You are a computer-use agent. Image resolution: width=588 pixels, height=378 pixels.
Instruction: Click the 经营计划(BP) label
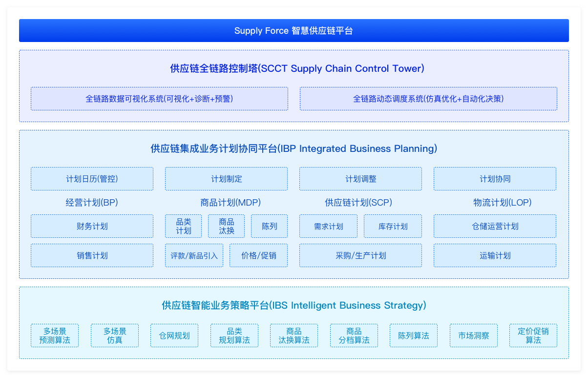pyautogui.click(x=92, y=202)
